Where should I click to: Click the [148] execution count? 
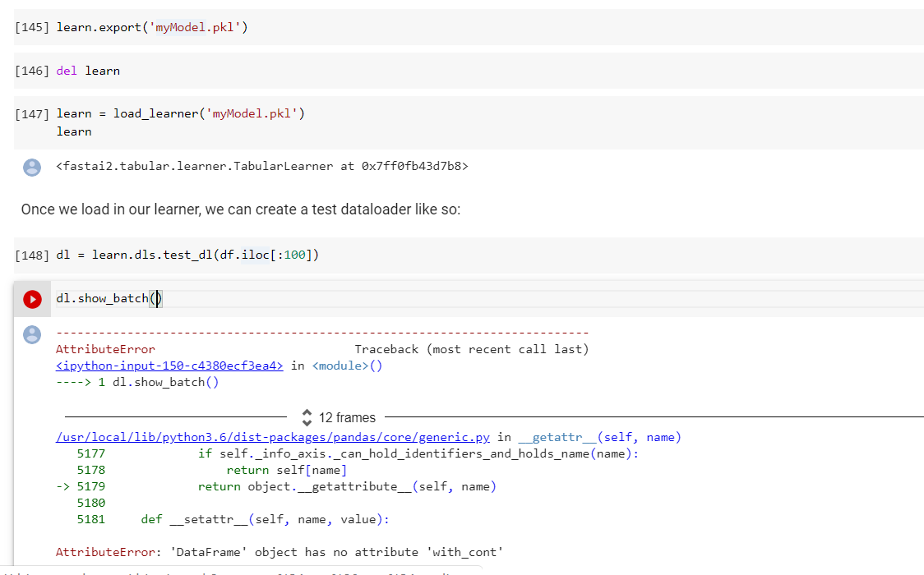tap(32, 255)
